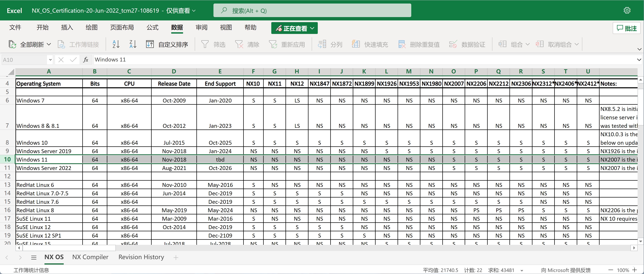644x274 pixels.
Task: Click the 100% zoom level
Action: pyautogui.click(x=623, y=270)
